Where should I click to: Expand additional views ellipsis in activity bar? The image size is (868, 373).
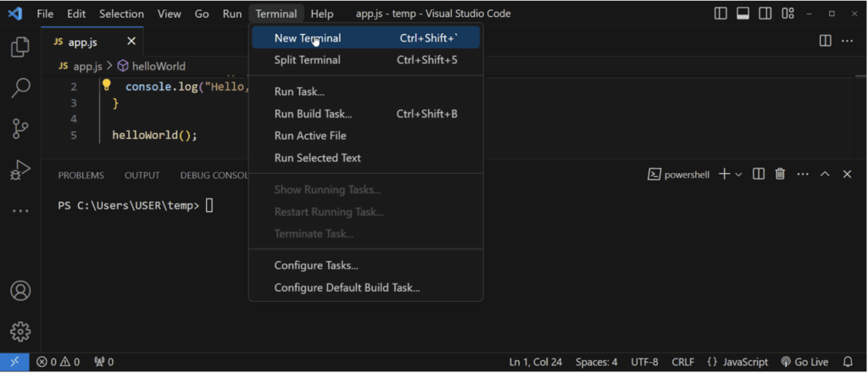coord(20,211)
